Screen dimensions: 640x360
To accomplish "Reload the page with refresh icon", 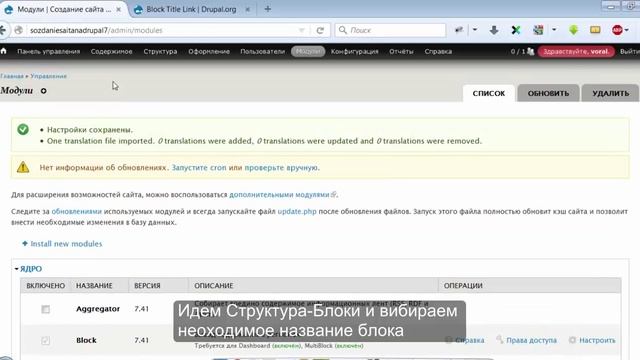I will pyautogui.click(x=320, y=30).
